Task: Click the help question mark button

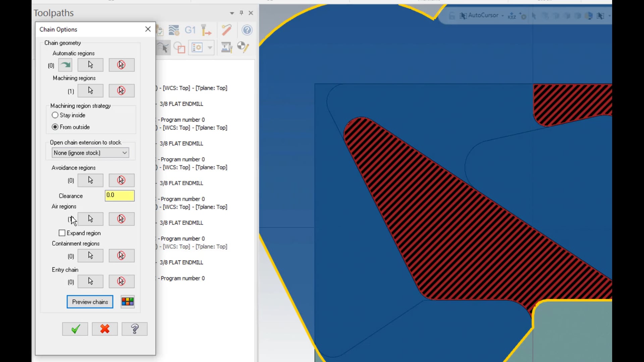Action: click(135, 329)
